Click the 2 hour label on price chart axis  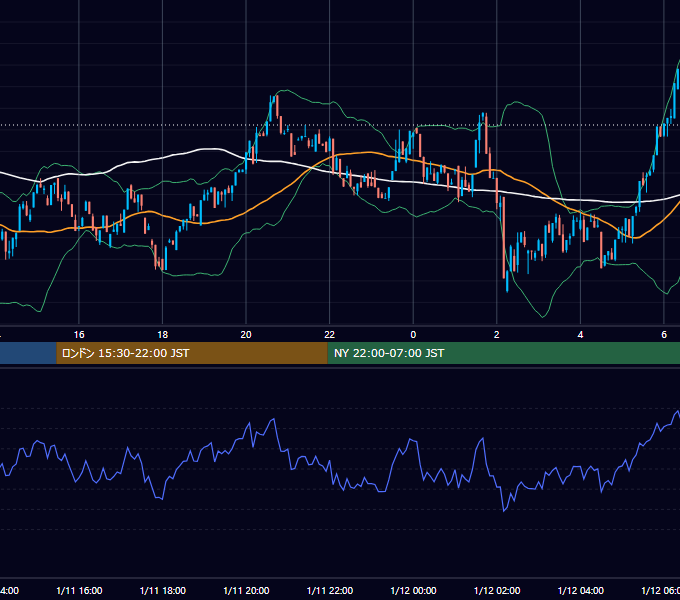point(497,335)
